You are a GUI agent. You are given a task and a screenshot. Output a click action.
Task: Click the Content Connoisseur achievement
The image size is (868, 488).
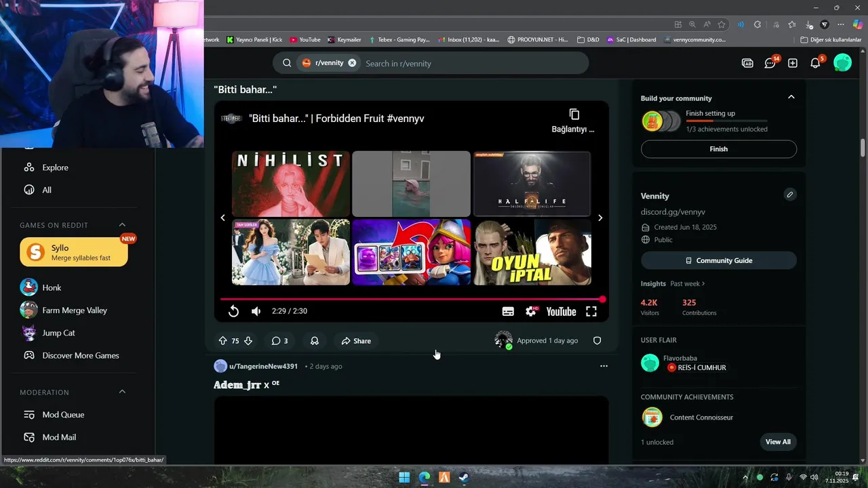tap(701, 418)
